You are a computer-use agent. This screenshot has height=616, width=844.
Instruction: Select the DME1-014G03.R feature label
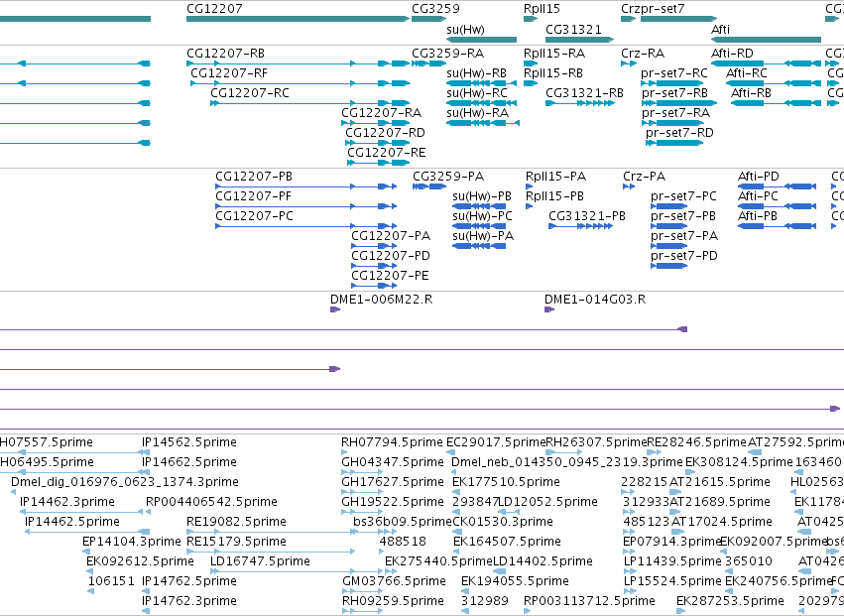pyautogui.click(x=595, y=300)
